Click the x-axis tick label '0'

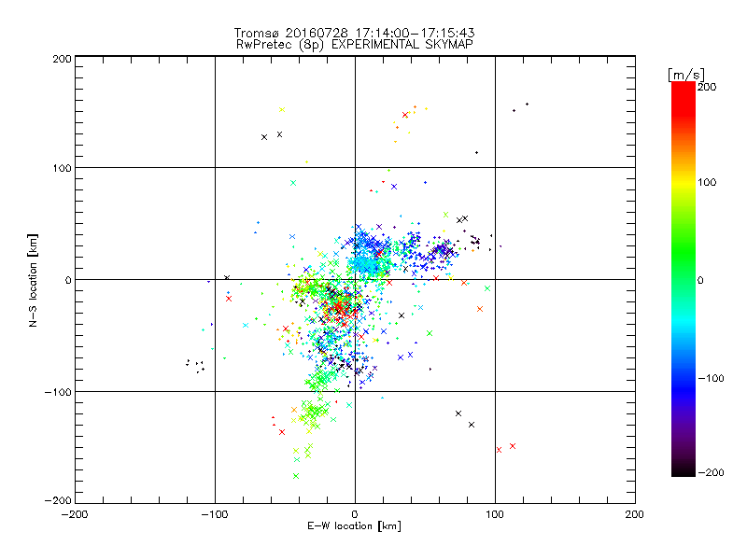[355, 514]
